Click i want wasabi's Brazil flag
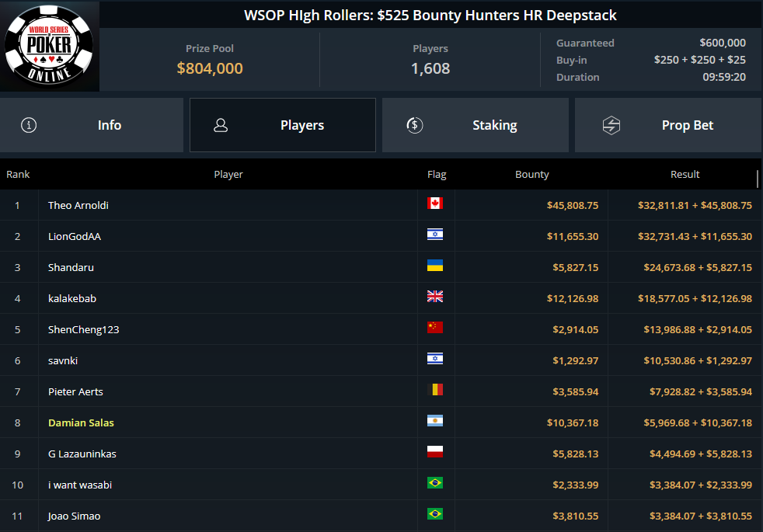763x532 pixels. pos(435,483)
